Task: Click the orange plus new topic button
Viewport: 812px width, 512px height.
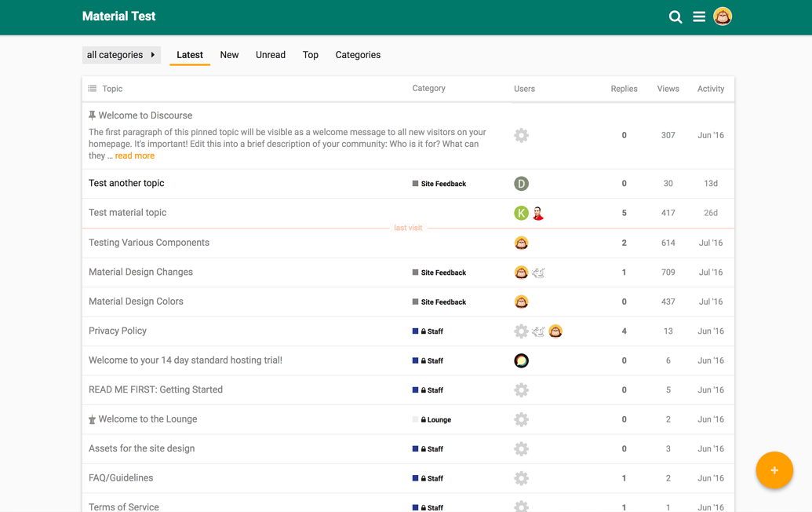Action: pos(774,470)
